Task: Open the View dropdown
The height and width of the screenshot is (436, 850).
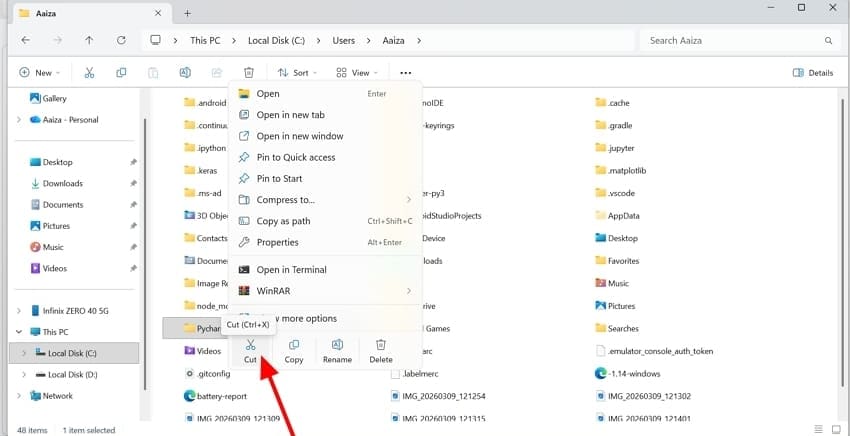Action: [357, 73]
